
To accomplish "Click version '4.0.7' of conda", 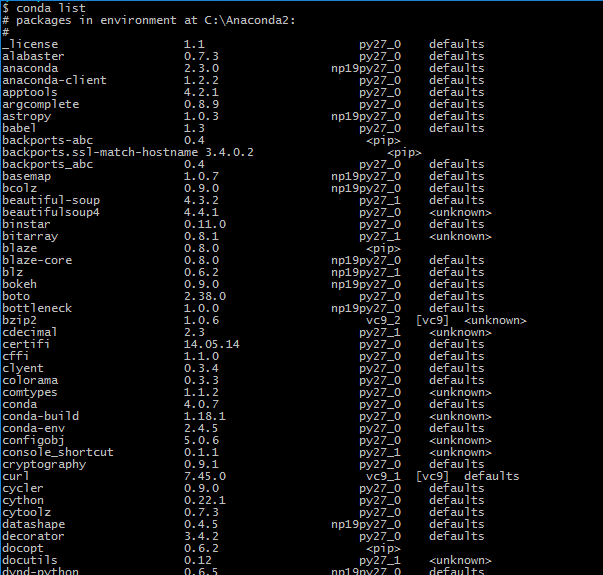I will click(202, 404).
